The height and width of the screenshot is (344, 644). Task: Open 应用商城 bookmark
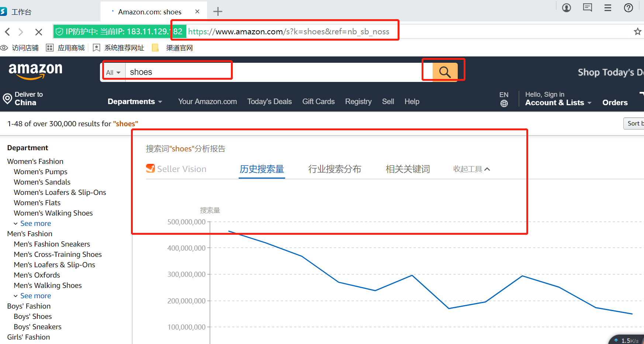65,48
